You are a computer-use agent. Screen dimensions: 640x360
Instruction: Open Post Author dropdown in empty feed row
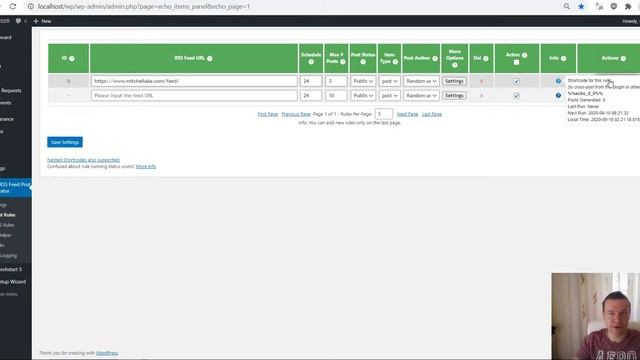pos(421,96)
